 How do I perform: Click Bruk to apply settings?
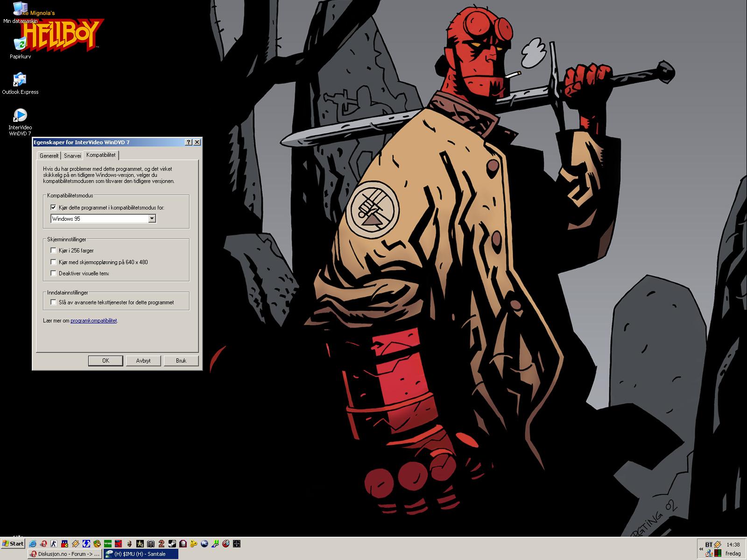[x=181, y=361]
